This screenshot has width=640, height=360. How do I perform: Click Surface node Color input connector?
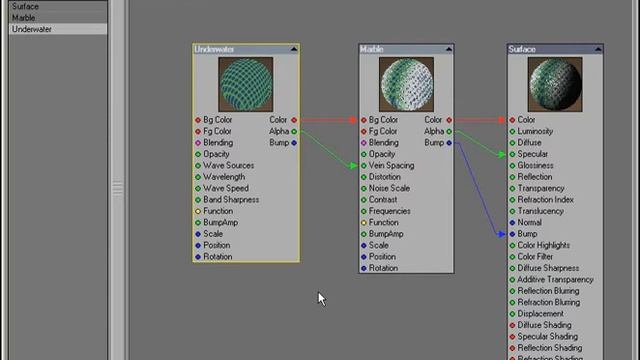click(x=512, y=120)
